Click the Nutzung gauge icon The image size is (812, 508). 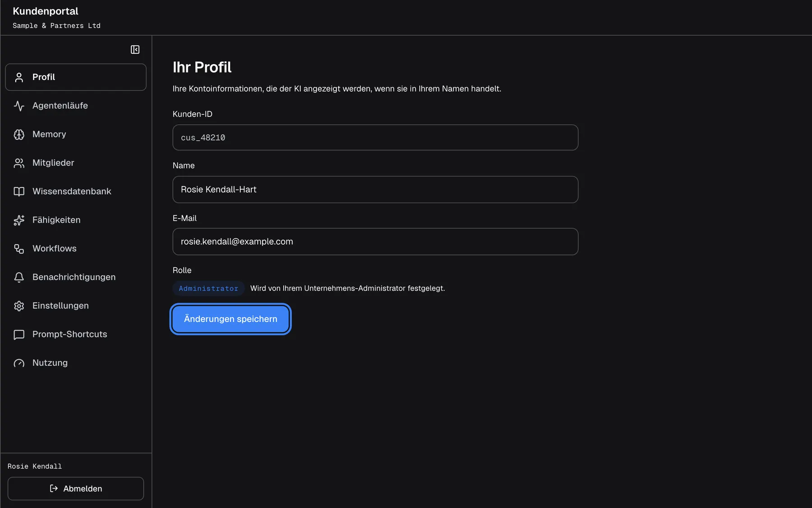19,363
